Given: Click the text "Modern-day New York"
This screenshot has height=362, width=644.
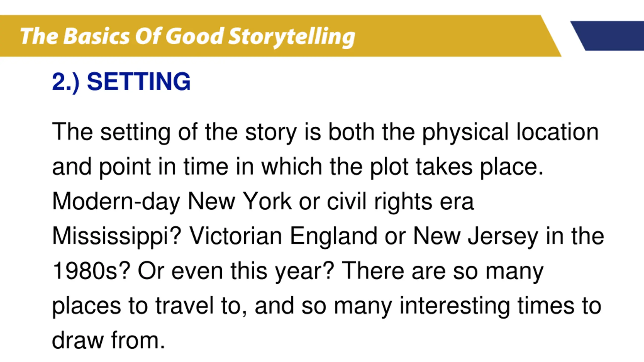Looking at the screenshot, I should click(x=172, y=202).
